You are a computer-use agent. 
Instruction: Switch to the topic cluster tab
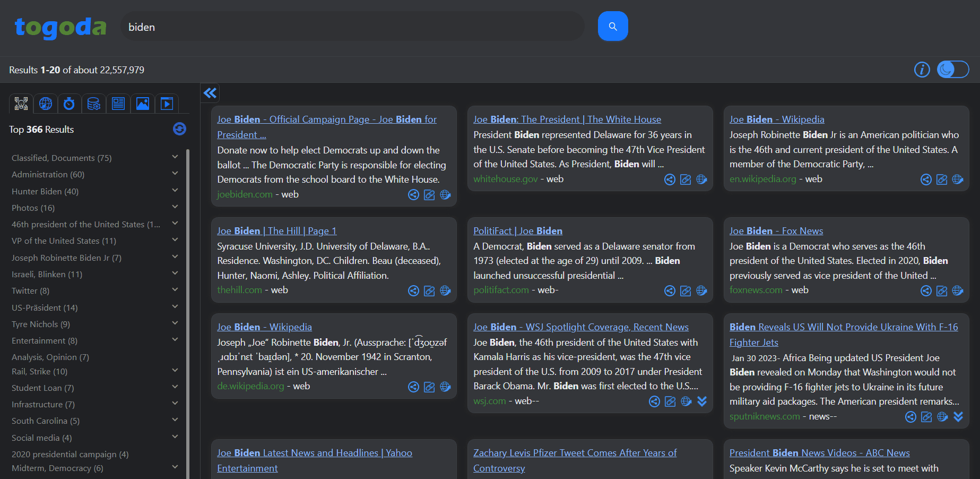pos(21,104)
